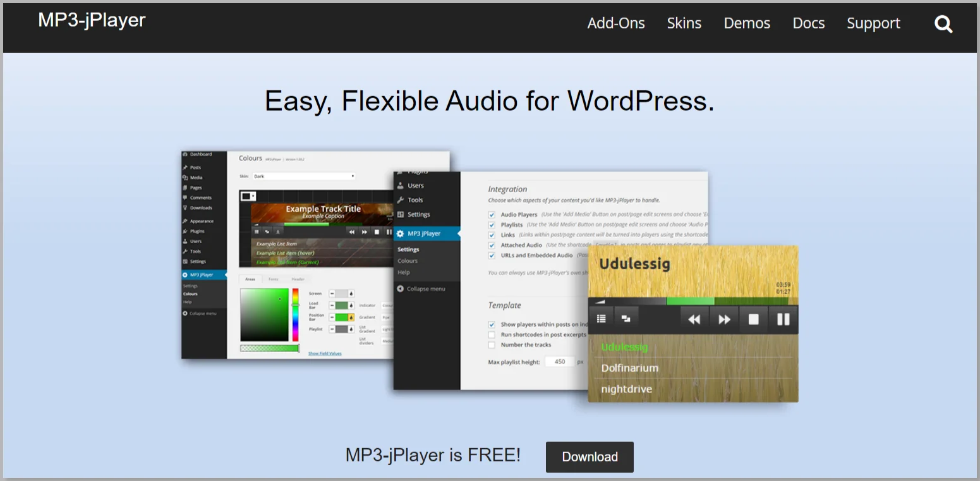980x481 pixels.
Task: Click the MP3-jPlayer site logo
Action: 92,20
